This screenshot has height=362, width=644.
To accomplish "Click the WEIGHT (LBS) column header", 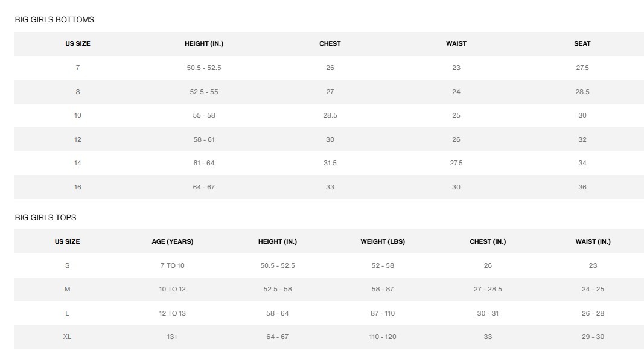I will pyautogui.click(x=383, y=242).
